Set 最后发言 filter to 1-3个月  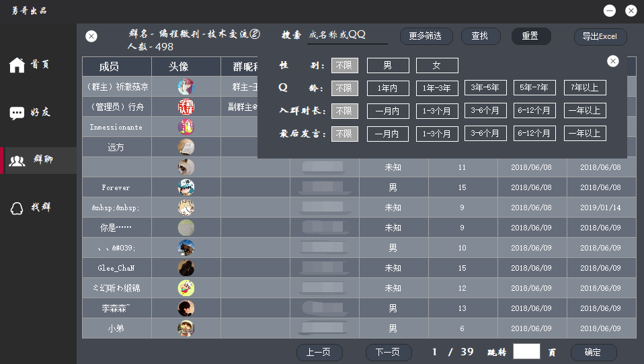click(x=437, y=134)
